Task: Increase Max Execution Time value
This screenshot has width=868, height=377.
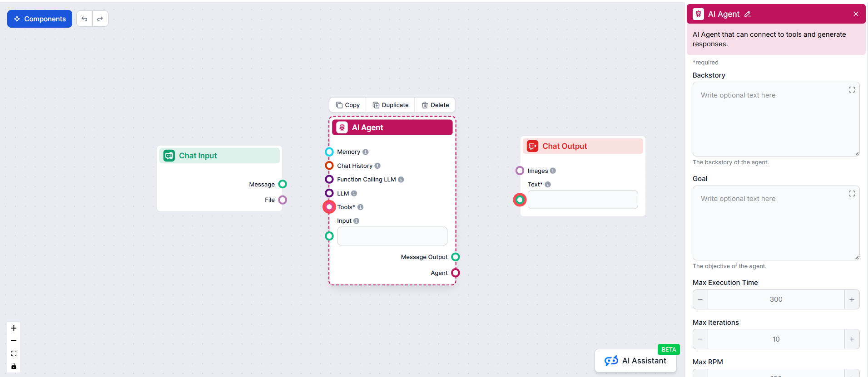Action: click(852, 299)
